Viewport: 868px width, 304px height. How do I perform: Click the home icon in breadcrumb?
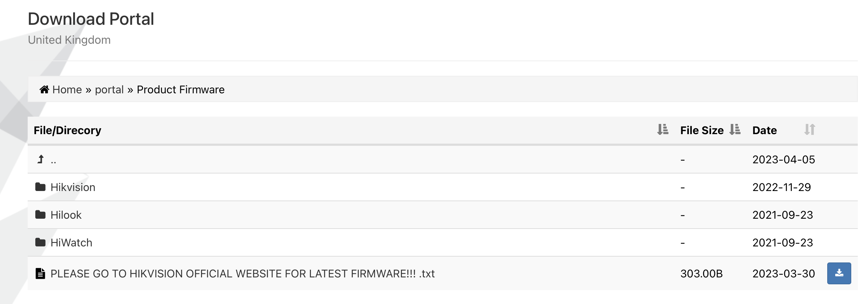coord(44,90)
